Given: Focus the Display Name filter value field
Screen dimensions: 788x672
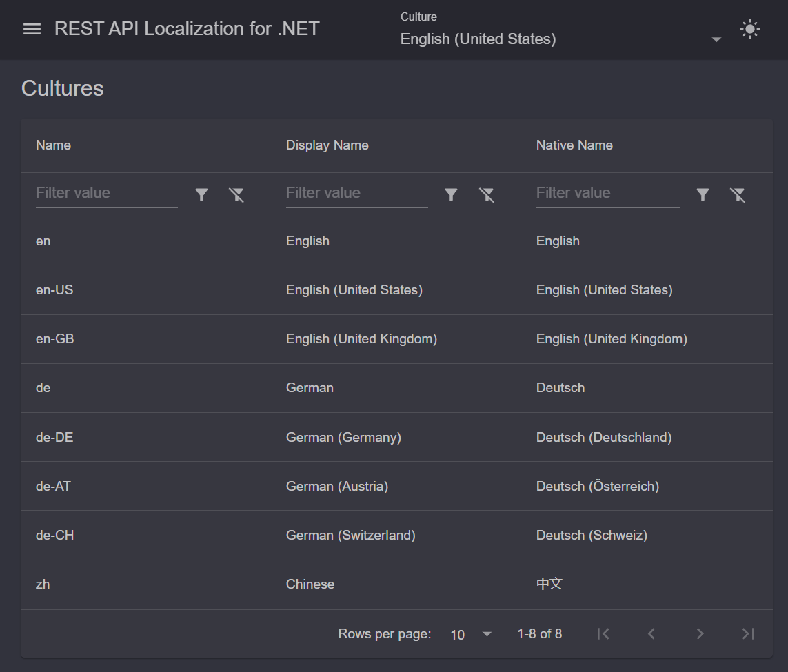Looking at the screenshot, I should pos(357,194).
